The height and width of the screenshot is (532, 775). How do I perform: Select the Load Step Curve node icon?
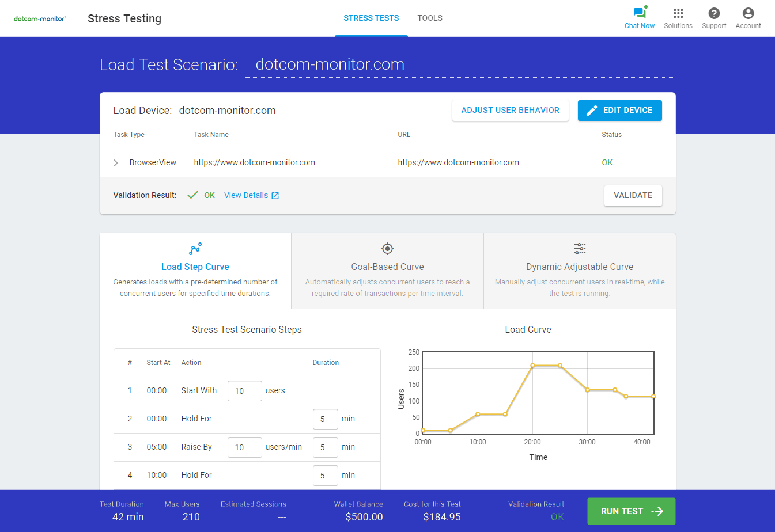pyautogui.click(x=195, y=249)
